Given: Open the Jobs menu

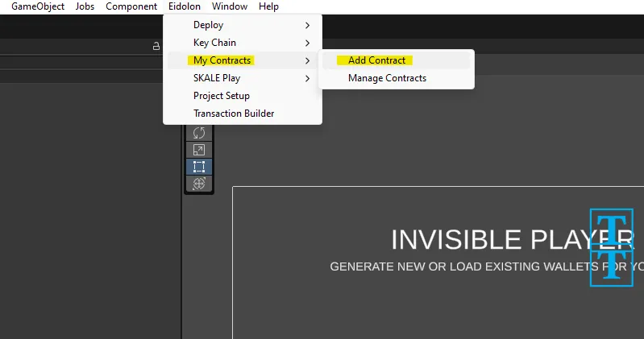Looking at the screenshot, I should click(x=85, y=6).
